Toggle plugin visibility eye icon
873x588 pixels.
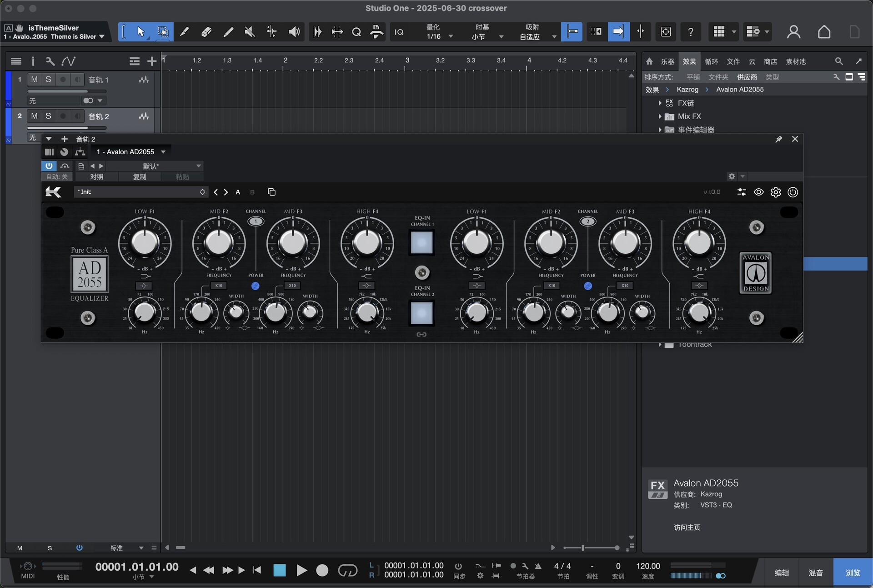[x=758, y=192]
